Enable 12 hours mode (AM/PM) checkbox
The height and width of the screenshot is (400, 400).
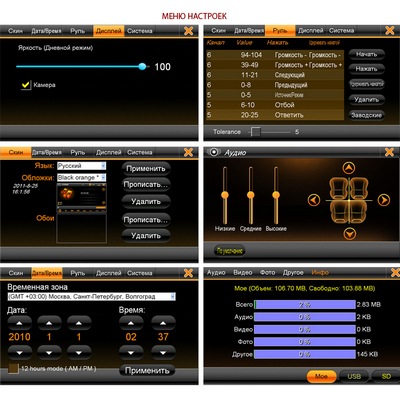[13, 368]
